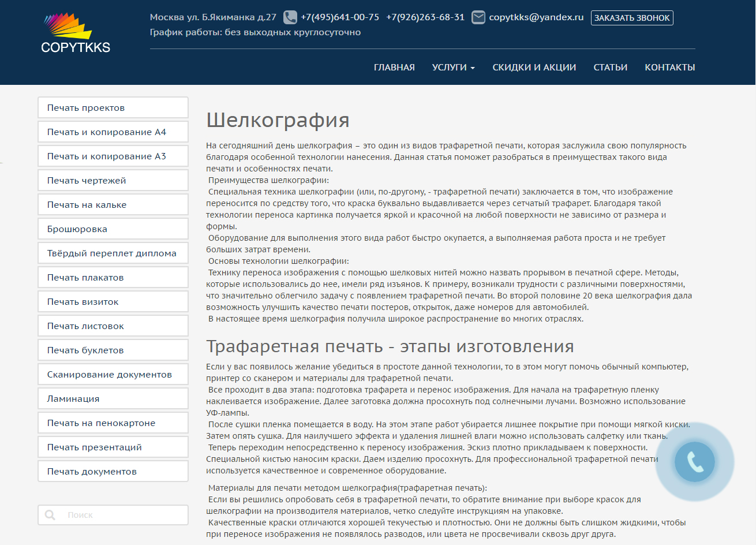Image resolution: width=756 pixels, height=545 pixels.
Task: Select Печать на пенокартоне
Action: tap(113, 423)
